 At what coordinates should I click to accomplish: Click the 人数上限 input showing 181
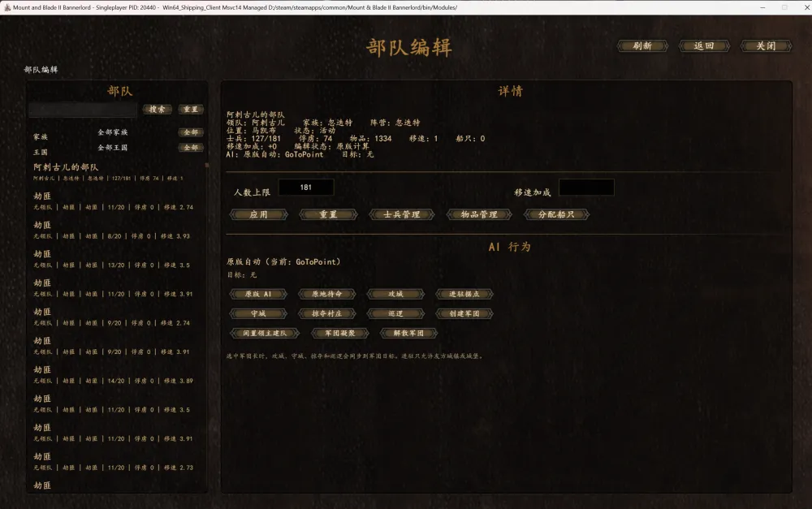click(306, 188)
